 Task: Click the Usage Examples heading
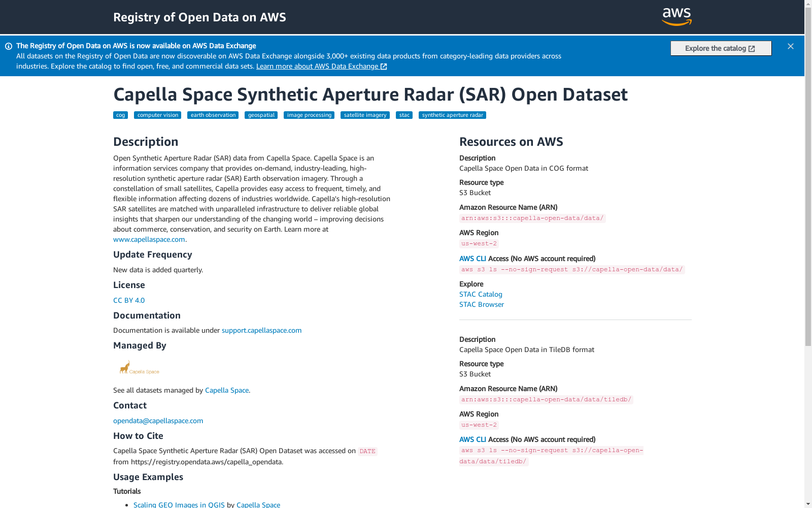(x=148, y=478)
